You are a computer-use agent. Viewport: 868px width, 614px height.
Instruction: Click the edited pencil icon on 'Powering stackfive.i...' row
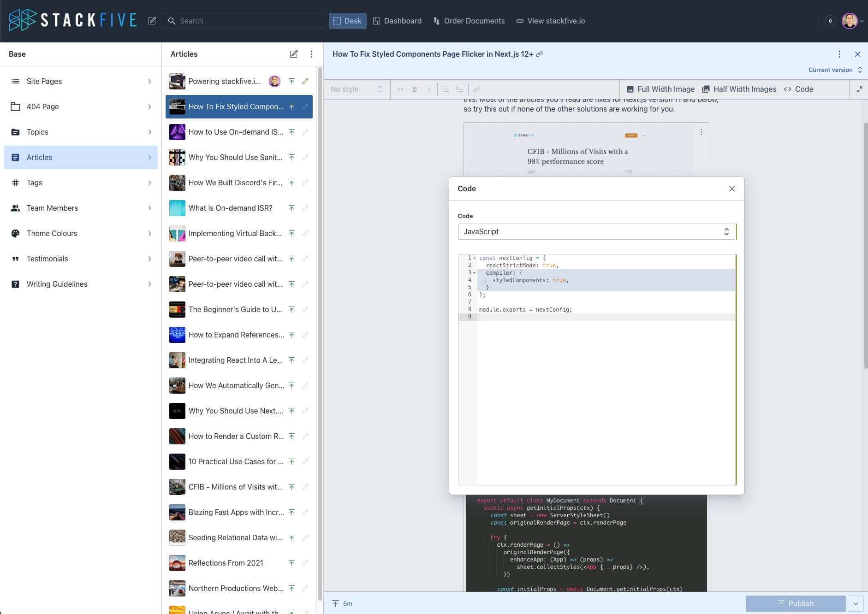(x=305, y=81)
